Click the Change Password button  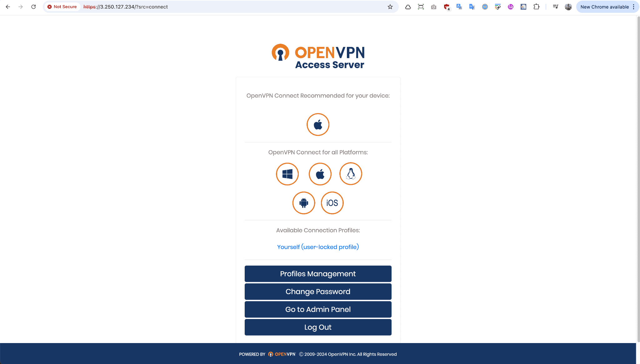pos(318,292)
